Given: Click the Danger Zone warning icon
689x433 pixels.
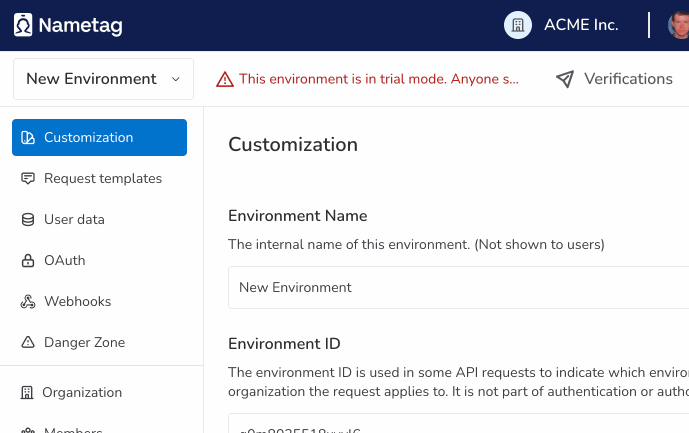Looking at the screenshot, I should (x=28, y=343).
